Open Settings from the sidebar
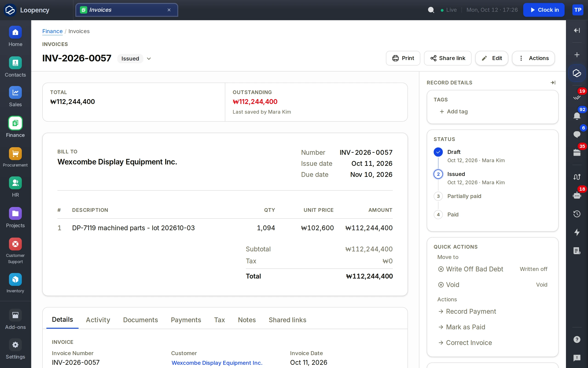Image resolution: width=588 pixels, height=368 pixels. point(15,349)
